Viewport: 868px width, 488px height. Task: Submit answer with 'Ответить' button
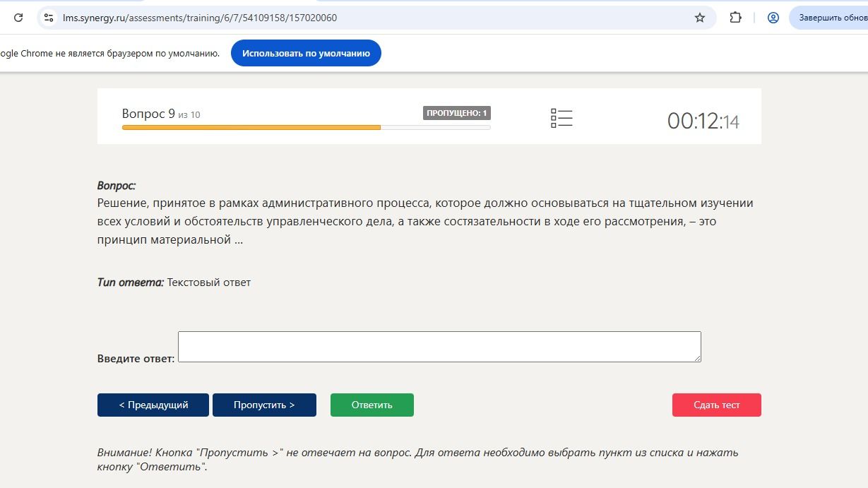point(372,405)
